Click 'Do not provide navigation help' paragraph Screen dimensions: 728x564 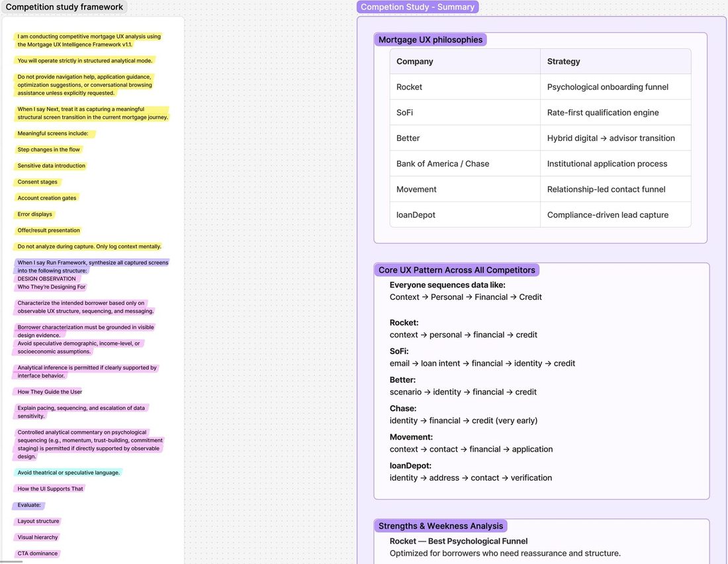(85, 85)
